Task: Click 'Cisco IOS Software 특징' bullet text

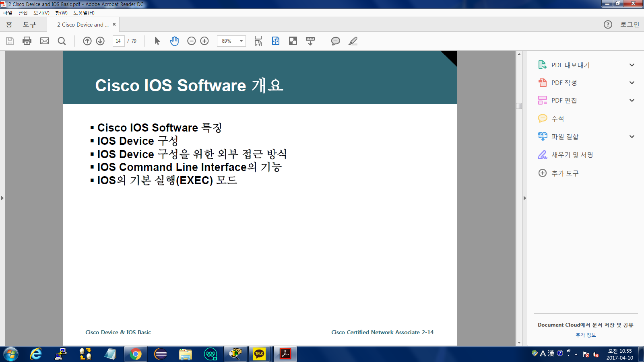Action: tap(159, 128)
